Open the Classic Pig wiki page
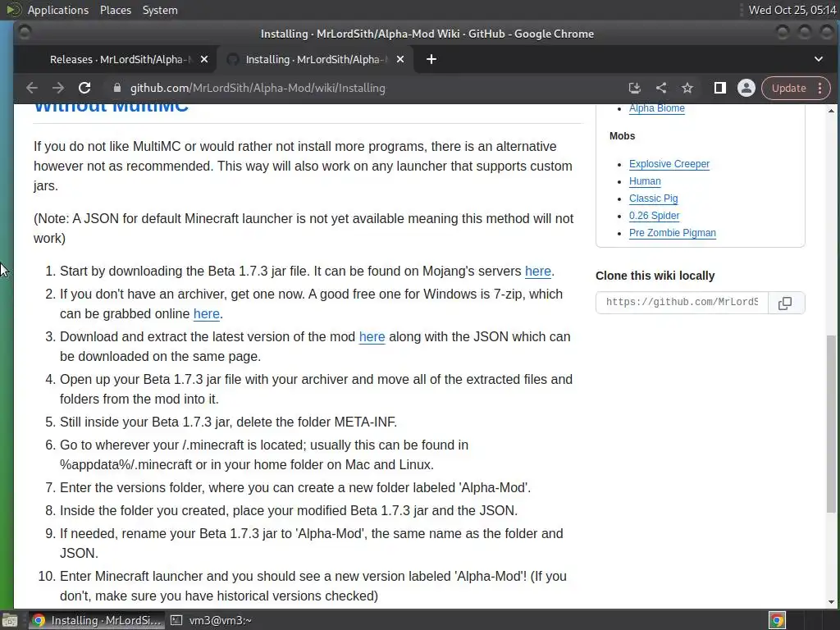Viewport: 840px width, 630px height. pos(653,199)
